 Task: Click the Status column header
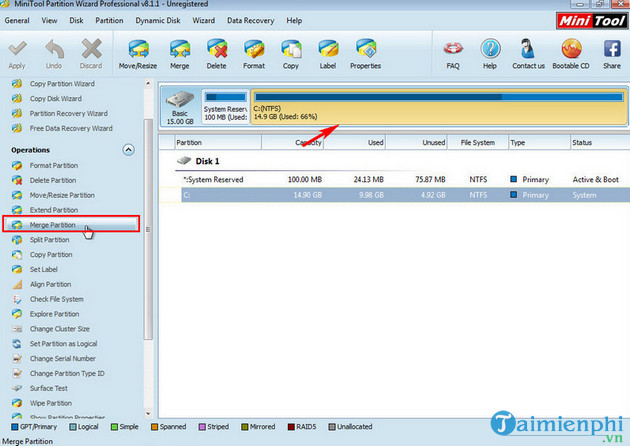click(x=600, y=143)
